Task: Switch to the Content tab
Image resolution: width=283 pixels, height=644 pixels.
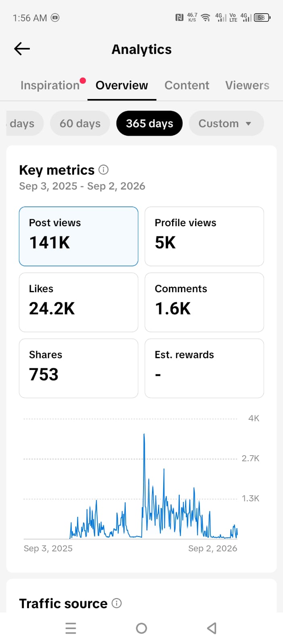Action: 187,85
